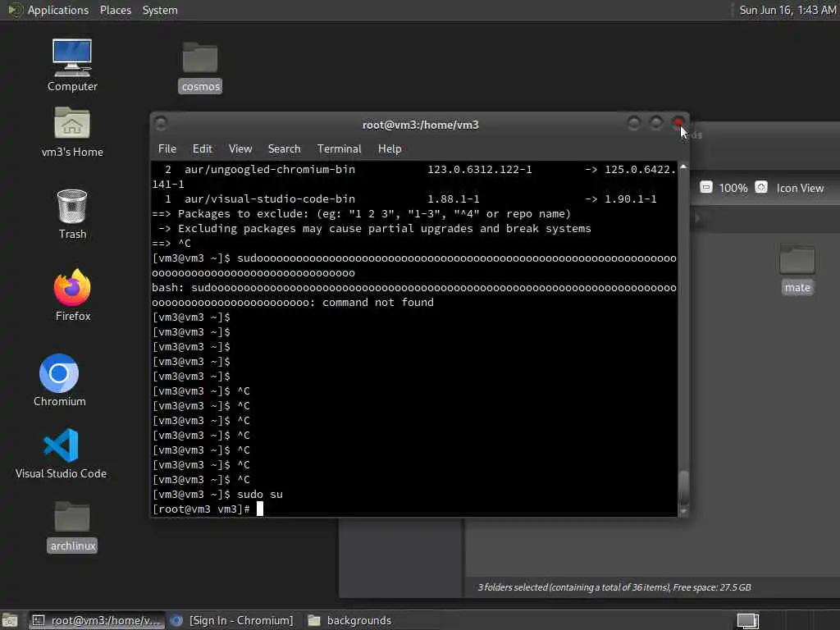Click the file manager status bar free space text
The width and height of the screenshot is (840, 630).
click(x=711, y=587)
